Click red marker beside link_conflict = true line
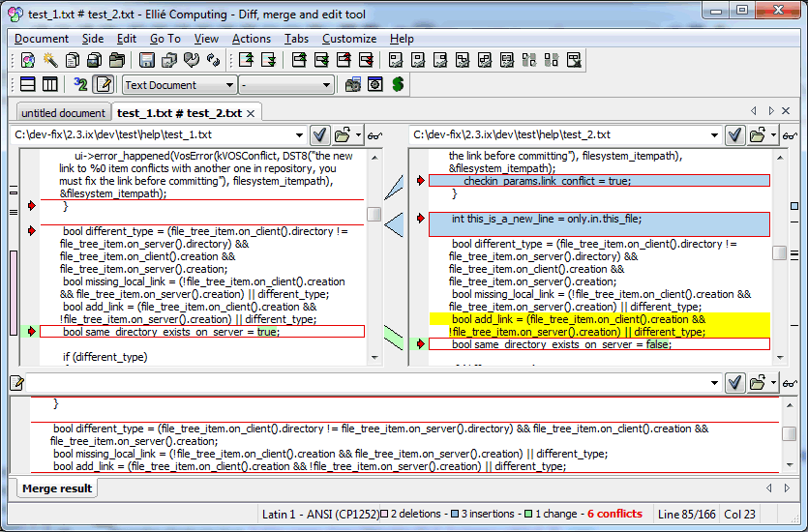The image size is (808, 532). [x=421, y=180]
